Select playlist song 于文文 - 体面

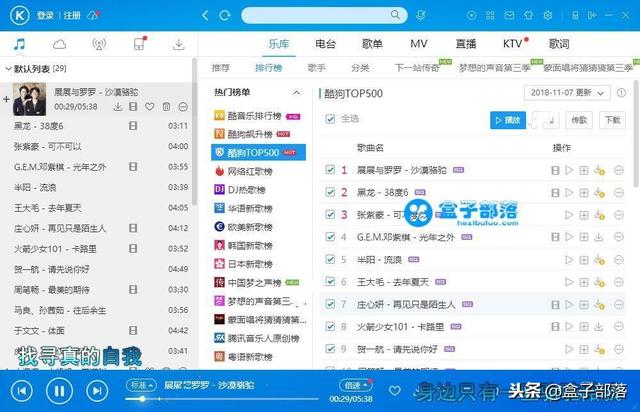[98, 330]
